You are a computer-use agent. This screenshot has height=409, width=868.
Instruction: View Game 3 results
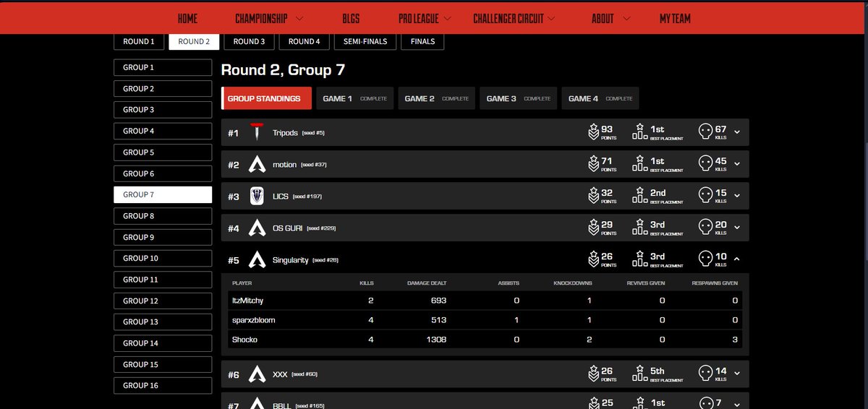519,98
